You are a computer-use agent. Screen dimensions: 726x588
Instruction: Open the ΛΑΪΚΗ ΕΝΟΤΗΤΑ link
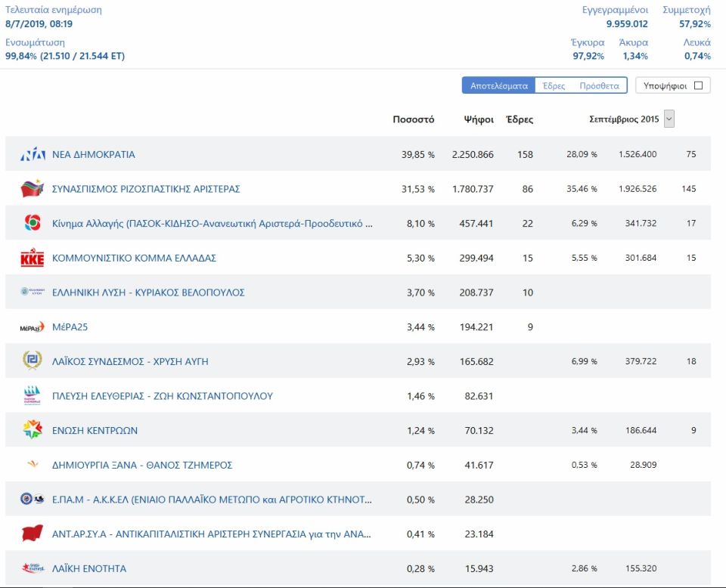click(89, 568)
